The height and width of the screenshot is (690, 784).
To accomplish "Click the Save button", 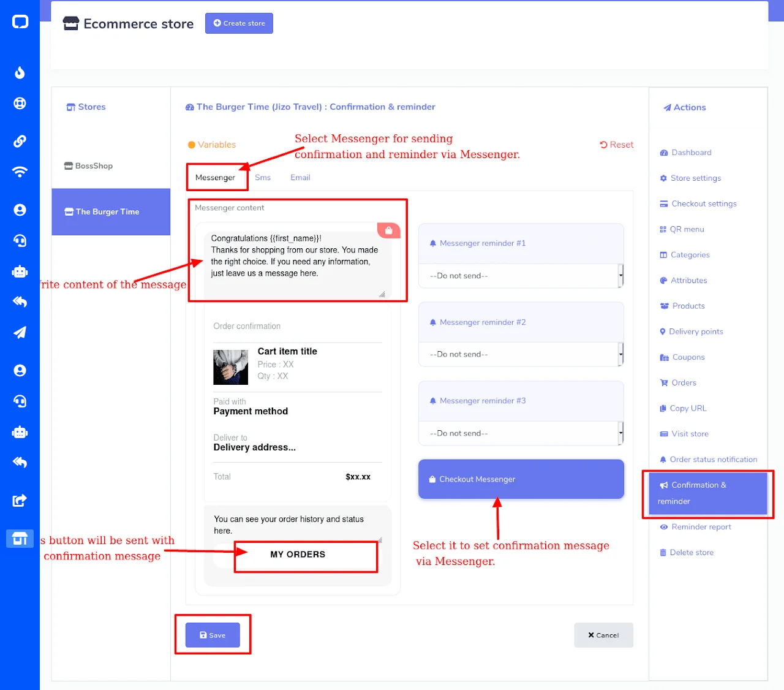I will coord(213,635).
